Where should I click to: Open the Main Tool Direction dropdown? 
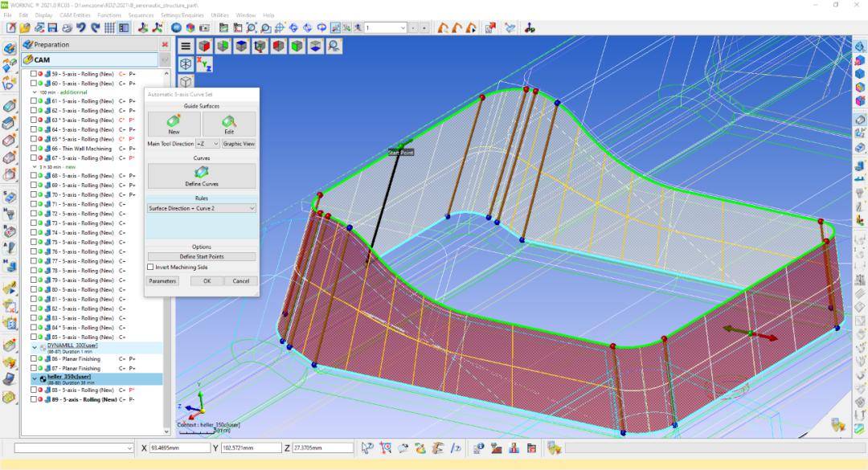(207, 144)
